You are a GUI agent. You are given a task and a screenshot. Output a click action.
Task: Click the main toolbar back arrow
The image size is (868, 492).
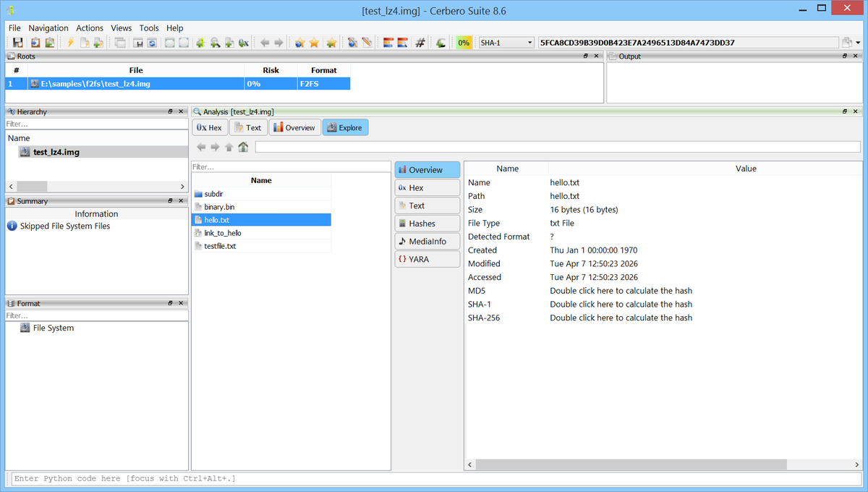(265, 43)
